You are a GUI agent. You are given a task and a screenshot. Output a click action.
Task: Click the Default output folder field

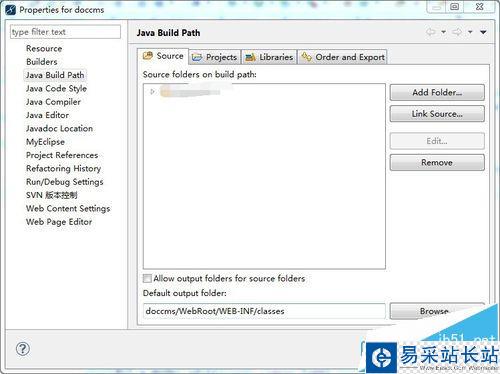tap(264, 311)
